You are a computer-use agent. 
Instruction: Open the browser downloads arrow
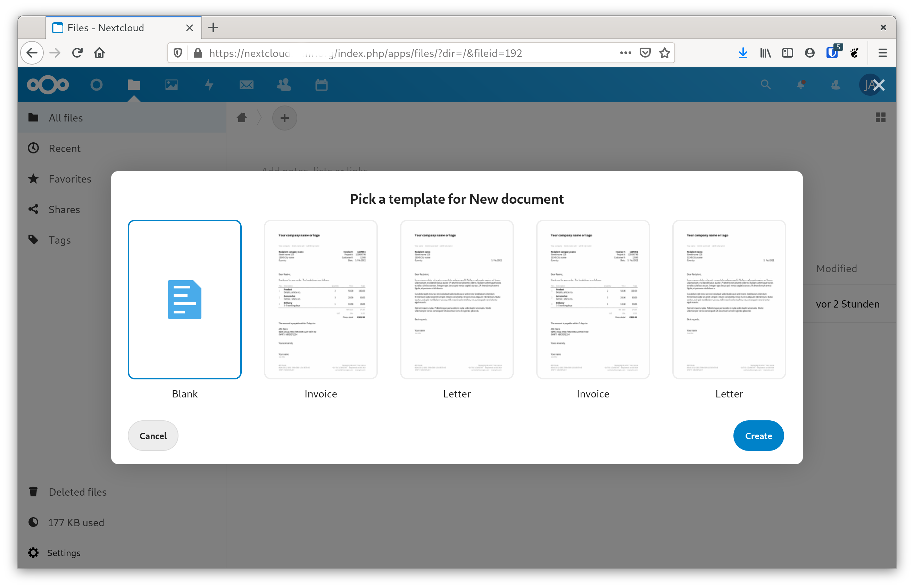click(743, 53)
